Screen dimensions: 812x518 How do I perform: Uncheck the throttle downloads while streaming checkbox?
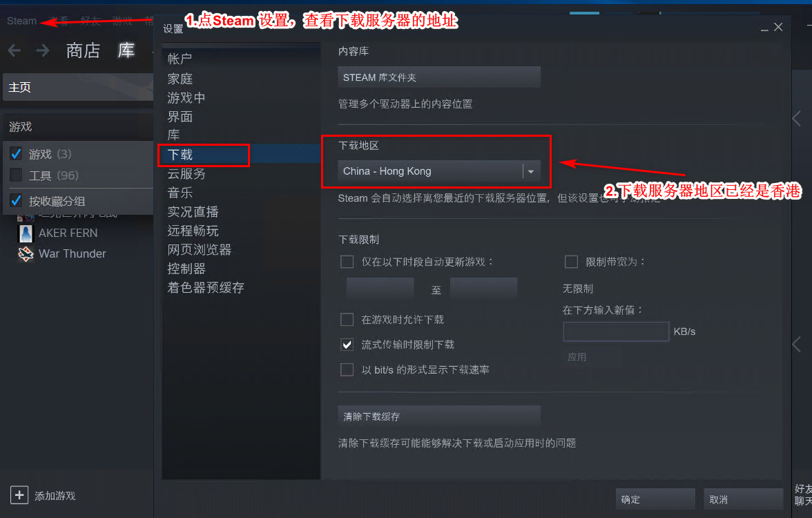pos(347,345)
